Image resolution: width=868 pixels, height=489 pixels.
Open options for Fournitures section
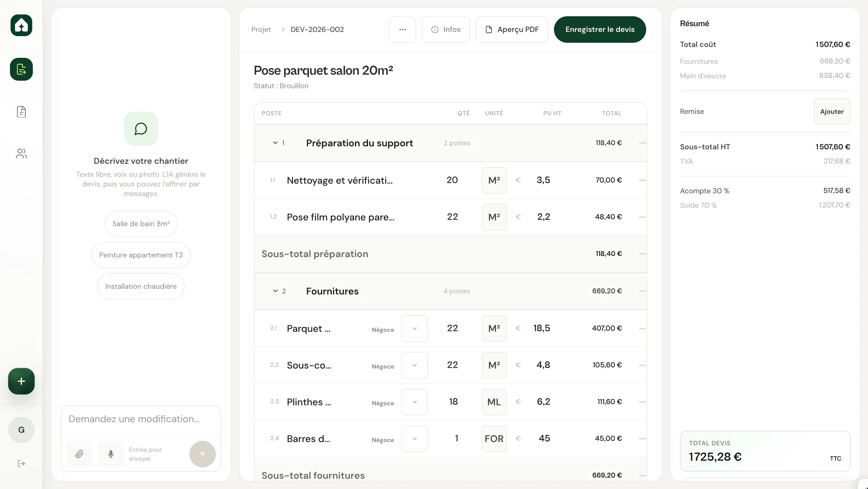pyautogui.click(x=642, y=291)
